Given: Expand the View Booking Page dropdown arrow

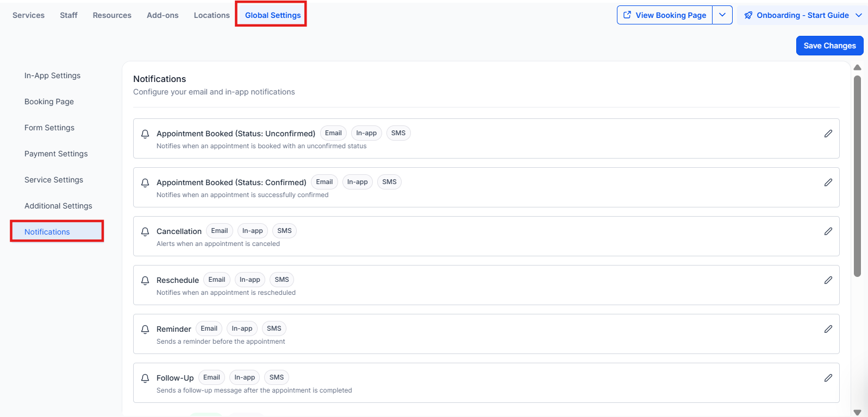Looking at the screenshot, I should [722, 15].
